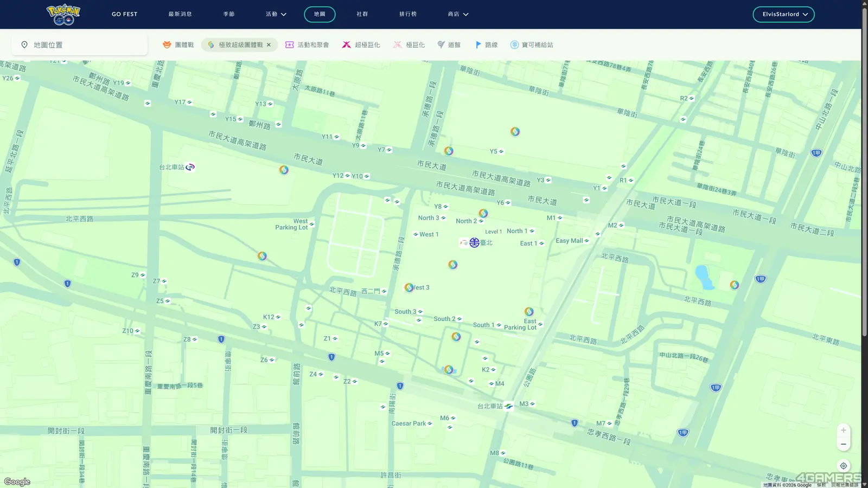Open the Google logo link on map
The image size is (868, 488).
pos(17,482)
